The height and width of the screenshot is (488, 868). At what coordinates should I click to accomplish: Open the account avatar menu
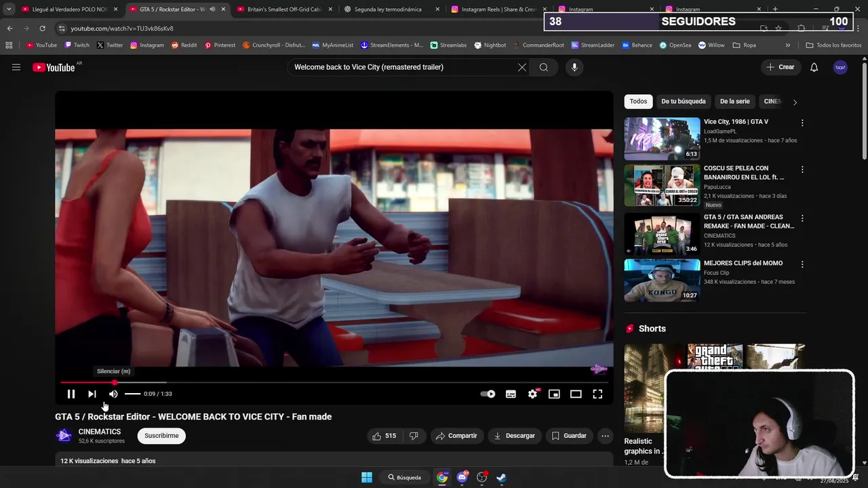840,67
